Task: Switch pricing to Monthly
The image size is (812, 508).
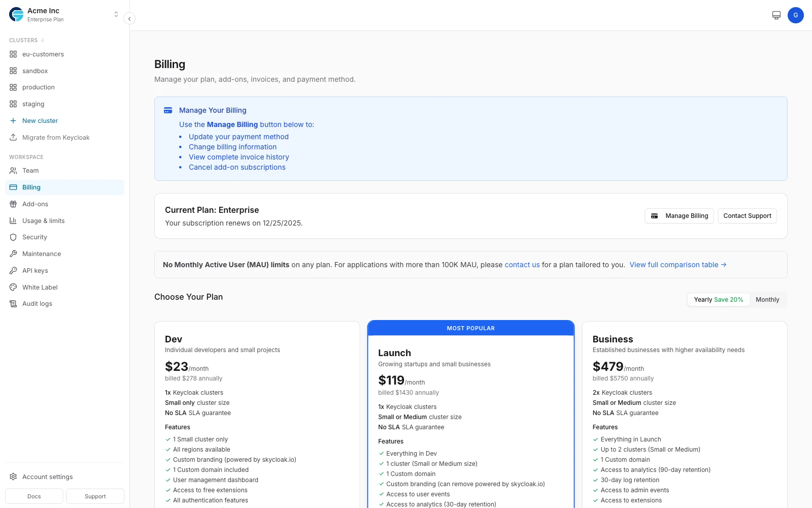Action: coord(767,300)
